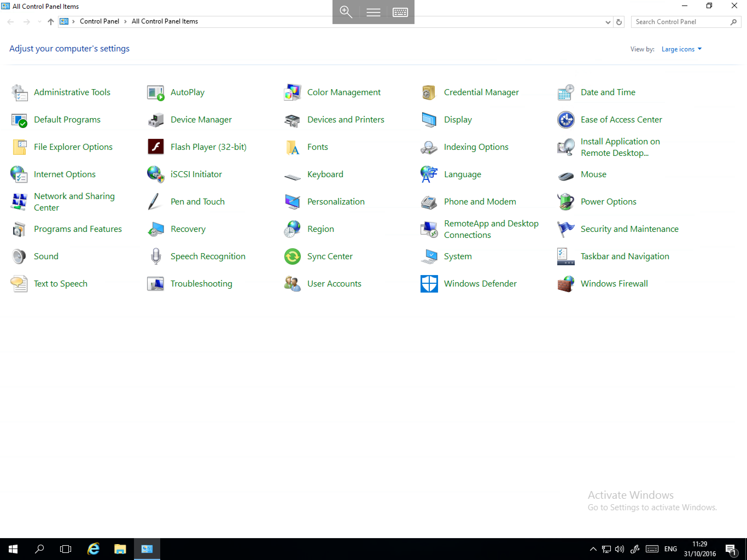The width and height of the screenshot is (747, 560).
Task: Open the Action Center notification icon
Action: pyautogui.click(x=731, y=550)
